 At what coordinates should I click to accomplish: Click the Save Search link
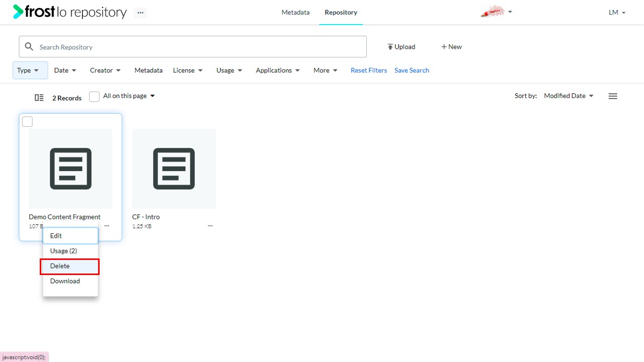pyautogui.click(x=412, y=70)
